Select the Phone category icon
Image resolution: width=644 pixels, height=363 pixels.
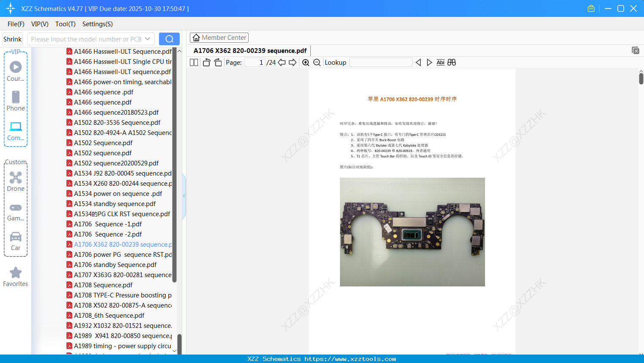(x=16, y=101)
